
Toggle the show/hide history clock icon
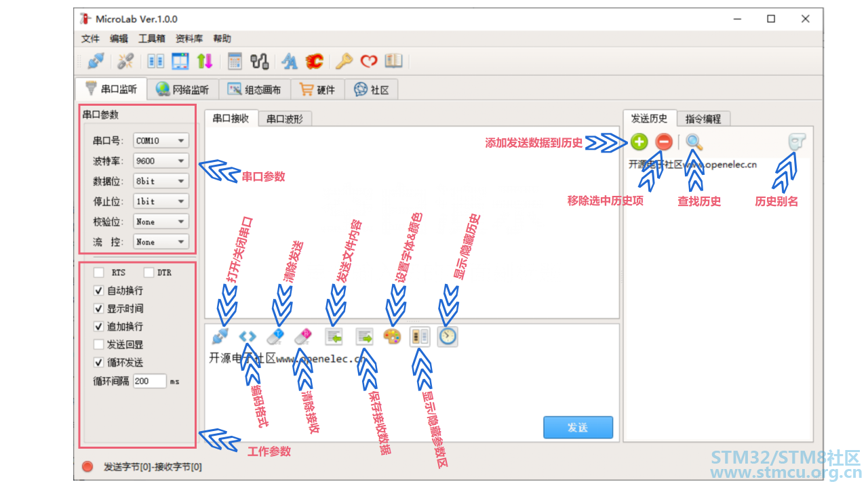[448, 336]
